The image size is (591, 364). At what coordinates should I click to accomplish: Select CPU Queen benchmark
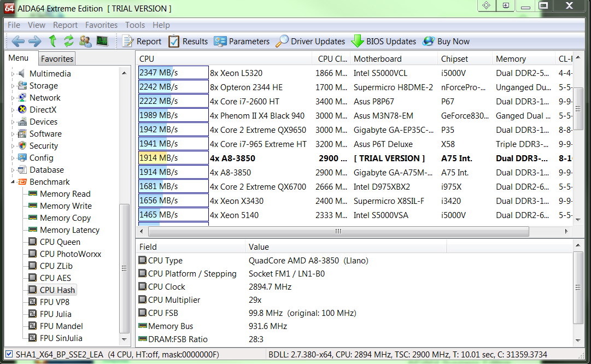pos(60,242)
